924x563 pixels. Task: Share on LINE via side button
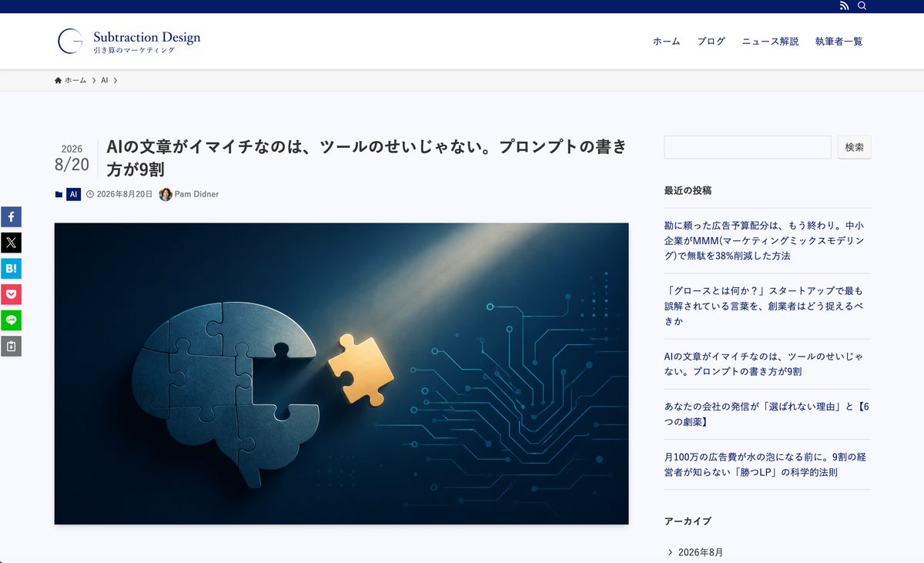[x=11, y=320]
